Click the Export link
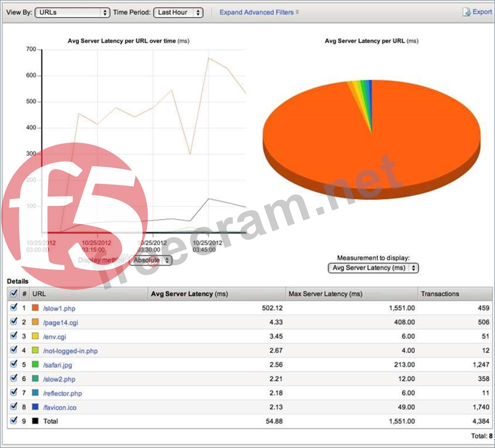 coord(482,12)
